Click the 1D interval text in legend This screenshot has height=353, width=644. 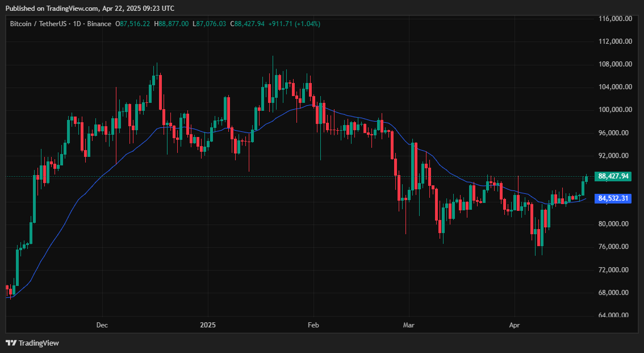point(77,24)
